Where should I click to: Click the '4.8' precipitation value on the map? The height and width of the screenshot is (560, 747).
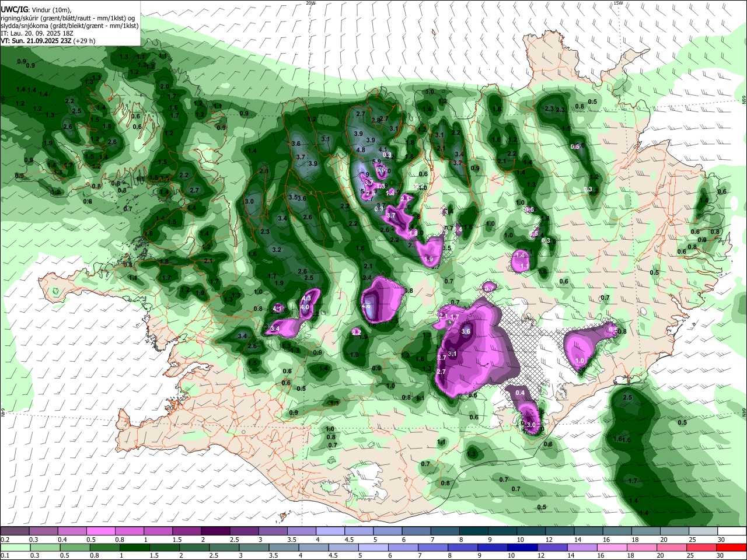pos(361,150)
